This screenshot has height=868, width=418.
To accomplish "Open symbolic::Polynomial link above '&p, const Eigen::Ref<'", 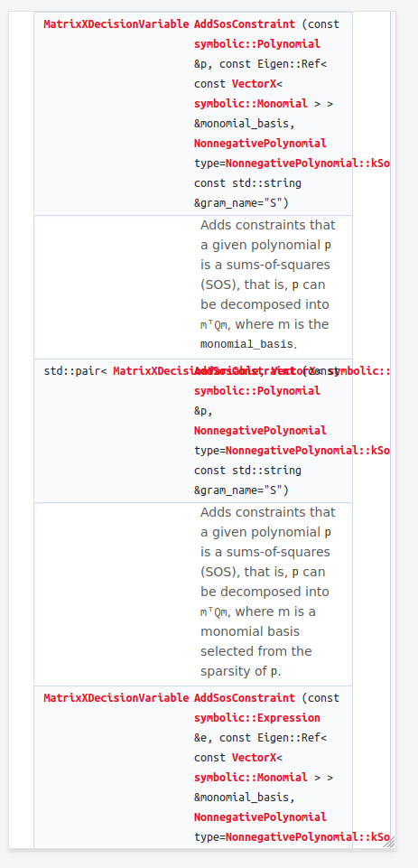I will coord(257,44).
